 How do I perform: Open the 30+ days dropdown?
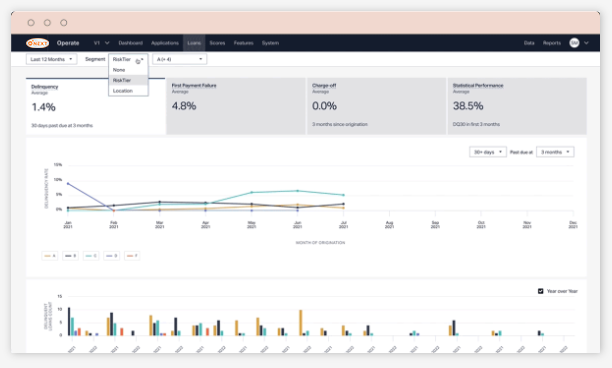coord(487,152)
